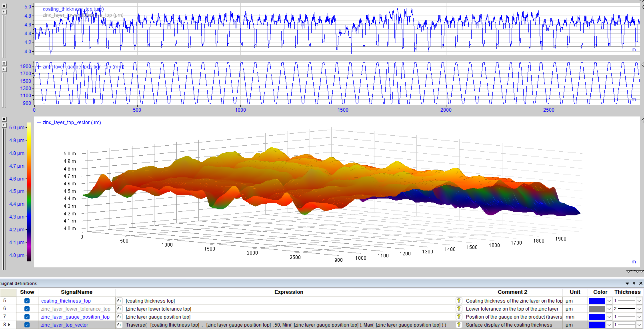Image resolution: width=644 pixels, height=329 pixels.
Task: Expand the 3D vector graph strip arrow
Action: point(4,125)
